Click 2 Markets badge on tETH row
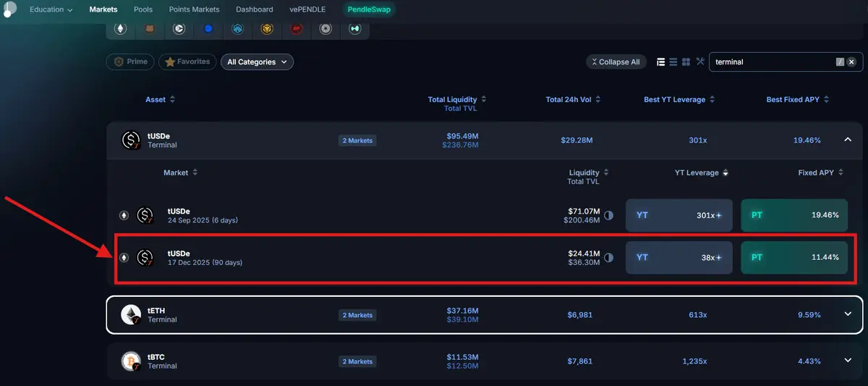This screenshot has height=386, width=868. (x=357, y=315)
